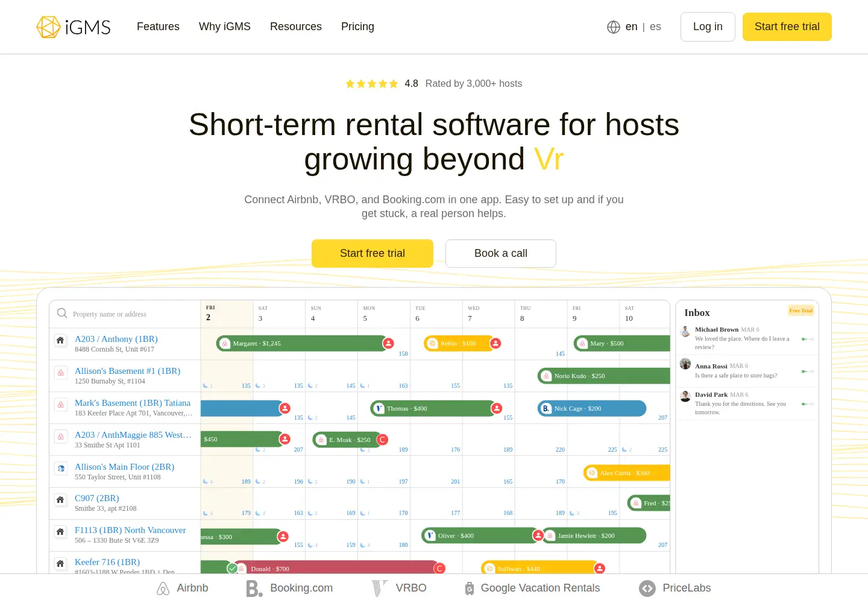The height and width of the screenshot is (603, 868).
Task: Open the Nick Cage · $200 booking bar
Action: (x=592, y=408)
